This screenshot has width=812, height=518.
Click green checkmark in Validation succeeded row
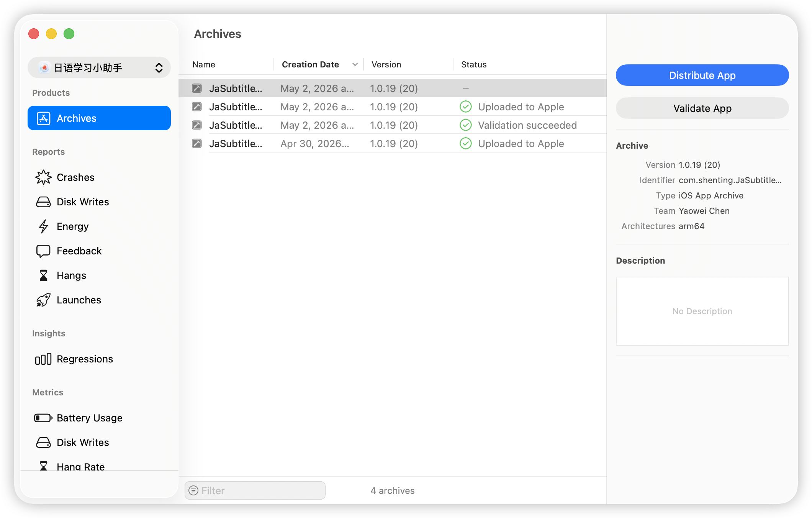[466, 125]
